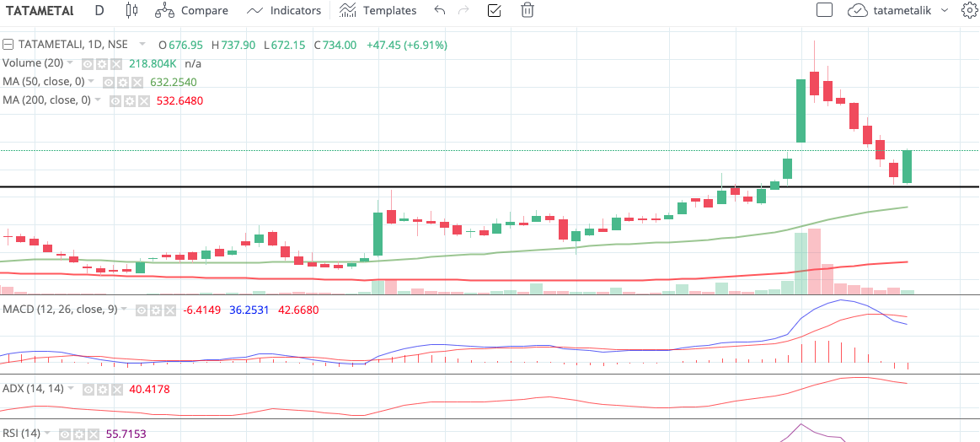Open the indicator Templates menu
Viewport: 980px width, 442px height.
378,11
